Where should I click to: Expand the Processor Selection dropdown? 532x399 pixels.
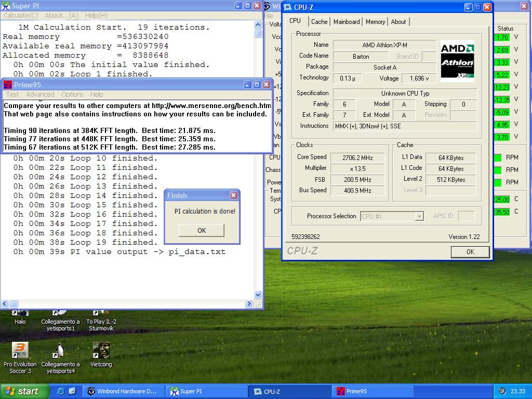(419, 216)
